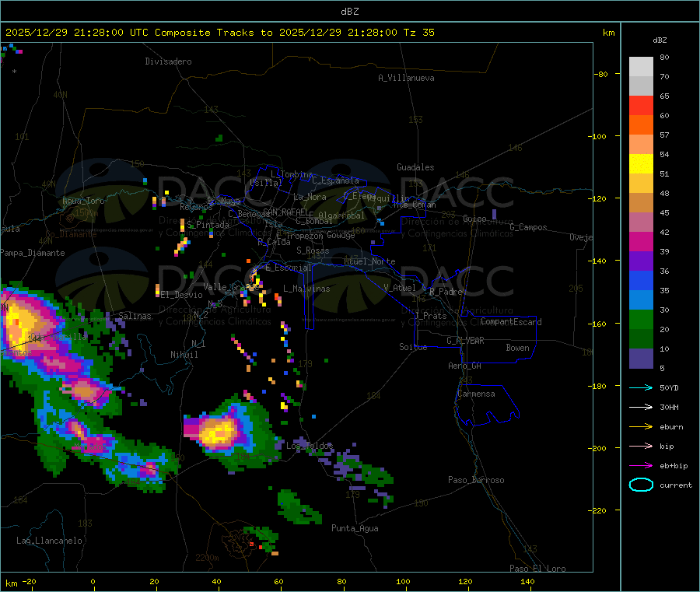Click the 'C_Española' map label
Image resolution: width=700 pixels, height=592 pixels.
pyautogui.click(x=335, y=180)
